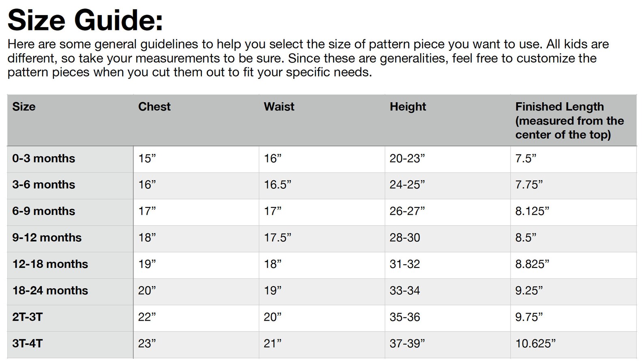Select the "18-24 months" row label

click(50, 291)
